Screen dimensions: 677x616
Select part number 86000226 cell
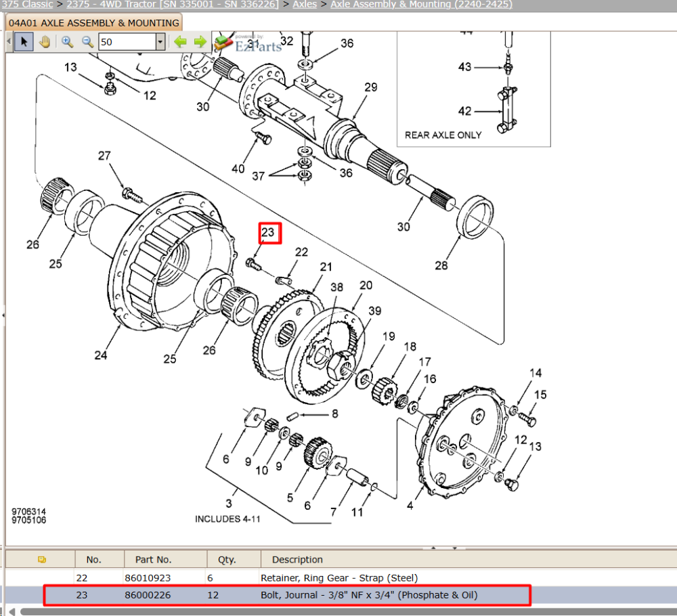click(148, 595)
